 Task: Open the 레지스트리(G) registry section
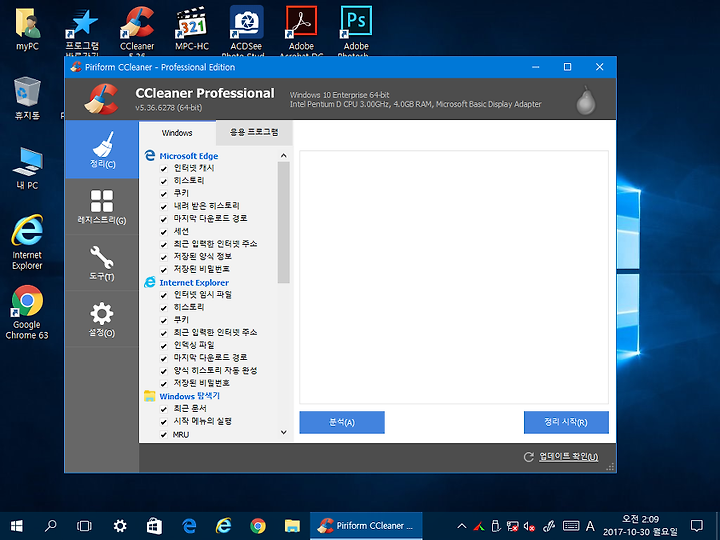pyautogui.click(x=101, y=207)
